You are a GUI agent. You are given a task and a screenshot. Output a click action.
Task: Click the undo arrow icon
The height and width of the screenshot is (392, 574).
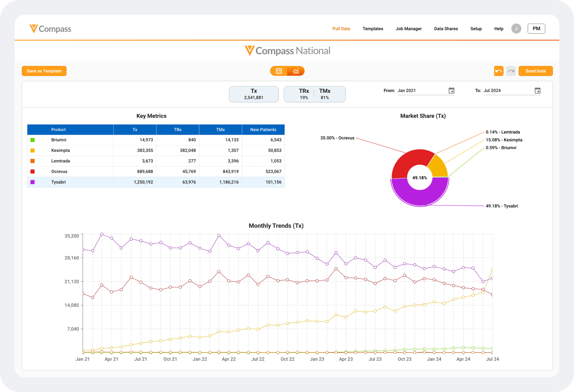point(499,71)
